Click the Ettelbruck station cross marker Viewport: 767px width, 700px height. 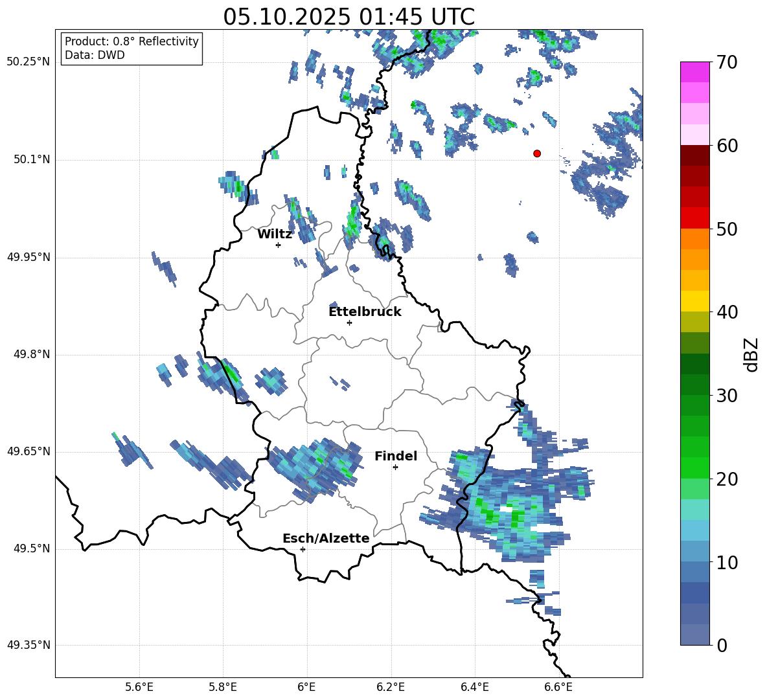[349, 322]
